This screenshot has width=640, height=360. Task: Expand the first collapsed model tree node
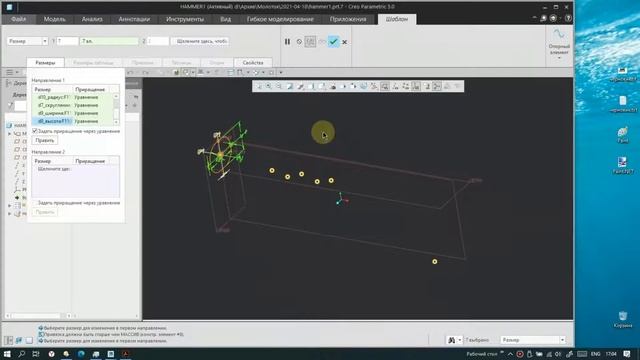(10, 134)
